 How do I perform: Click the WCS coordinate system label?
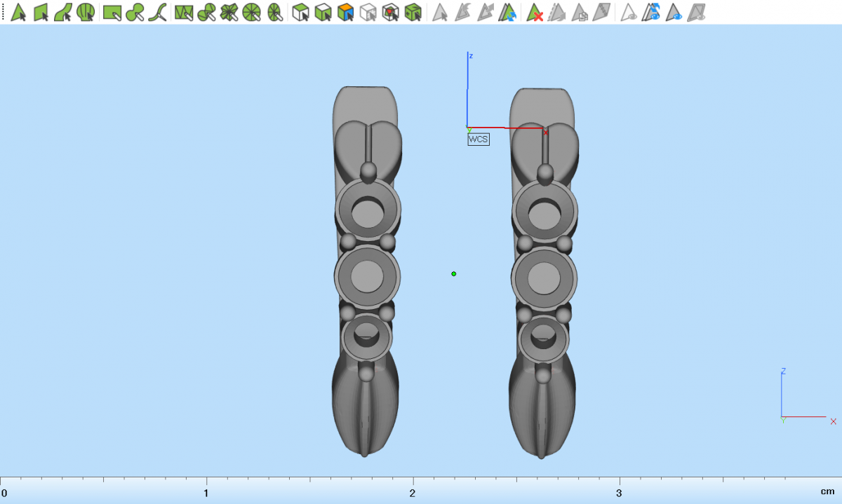click(x=479, y=139)
